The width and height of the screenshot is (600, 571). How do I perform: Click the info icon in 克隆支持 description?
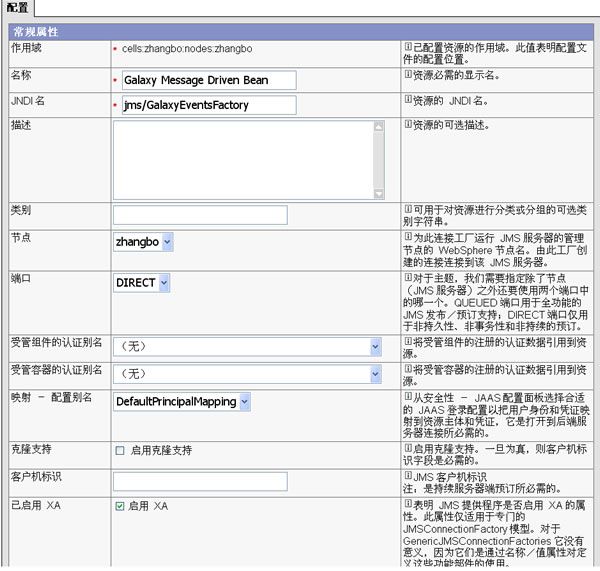click(x=408, y=447)
